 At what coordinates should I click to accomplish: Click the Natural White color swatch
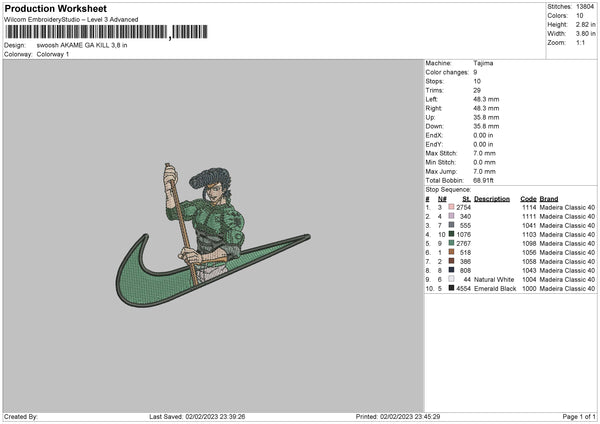click(x=451, y=279)
